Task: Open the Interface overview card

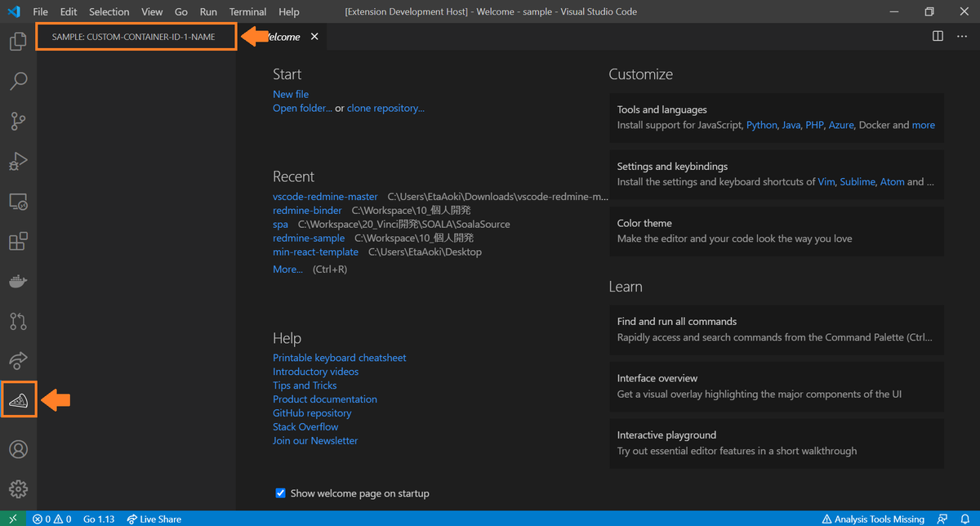Action: [776, 386]
